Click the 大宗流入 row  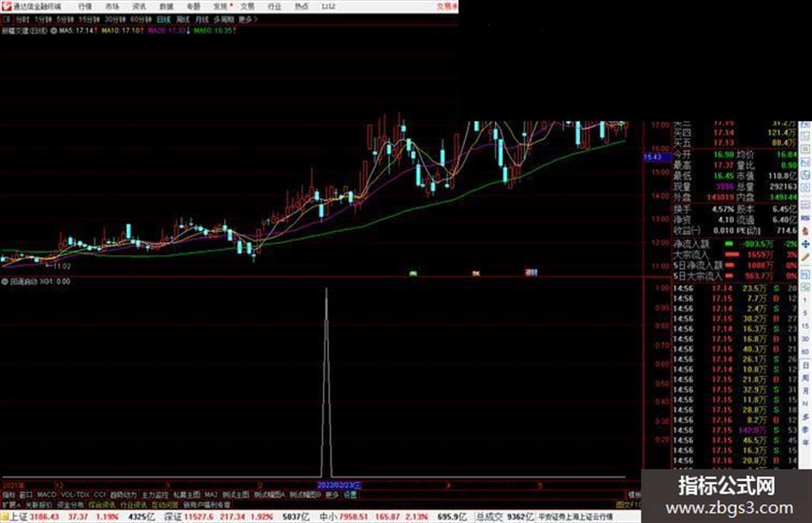(x=736, y=255)
